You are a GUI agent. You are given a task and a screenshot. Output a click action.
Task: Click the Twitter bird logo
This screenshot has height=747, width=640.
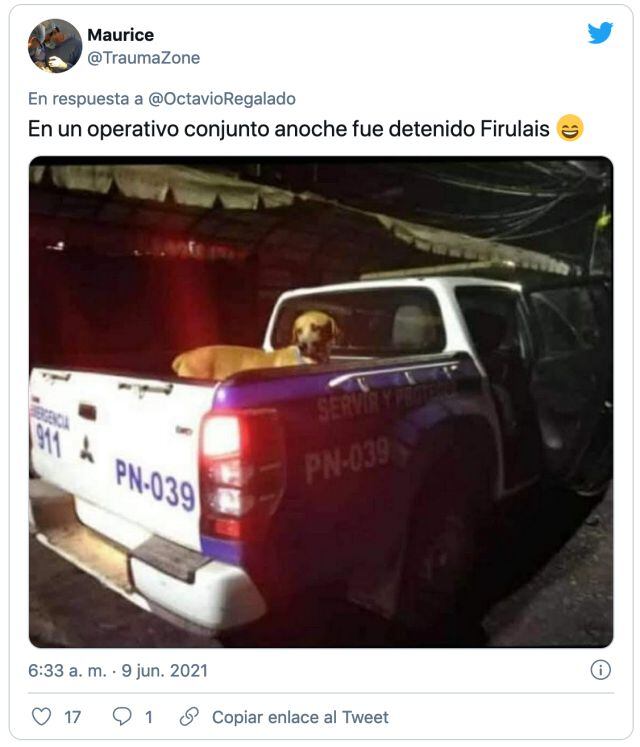(600, 33)
